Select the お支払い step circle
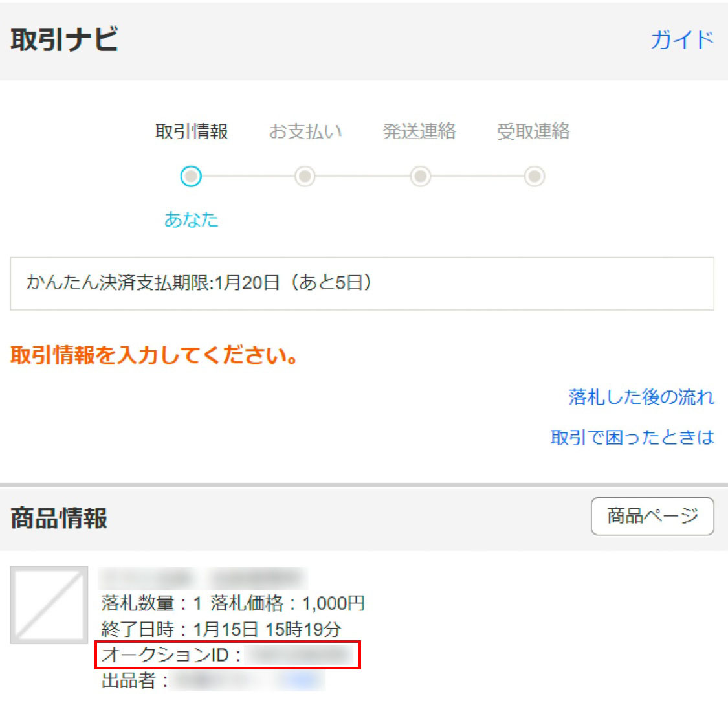Image resolution: width=728 pixels, height=705 pixels. pyautogui.click(x=305, y=177)
